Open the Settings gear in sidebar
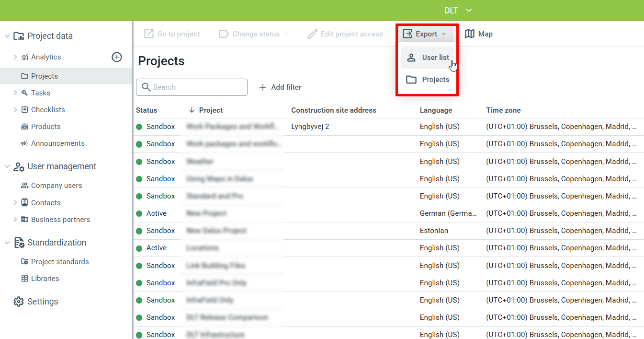 [19, 302]
